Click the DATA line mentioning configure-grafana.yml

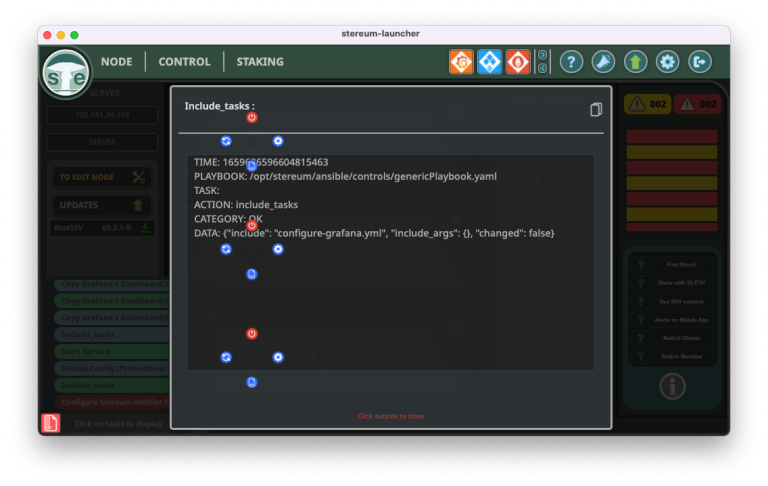click(374, 233)
